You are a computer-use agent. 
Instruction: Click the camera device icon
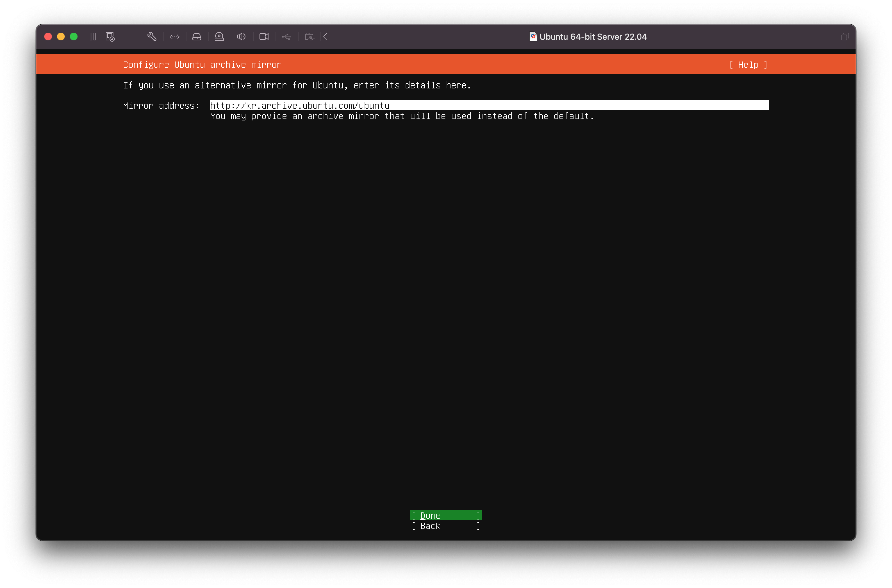coord(264,37)
